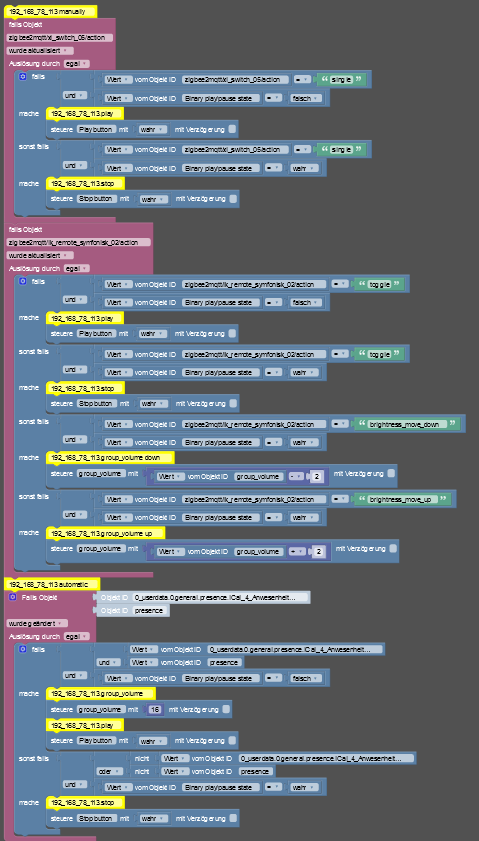Tick 'mit Verzögerung' on group_volume up row
The width and height of the screenshot is (479, 841).
pyautogui.click(x=393, y=549)
